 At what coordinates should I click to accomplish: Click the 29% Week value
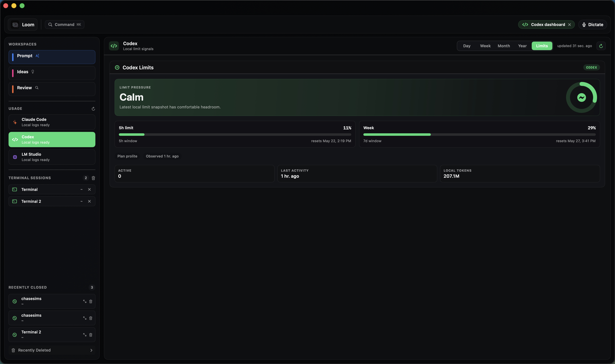click(592, 128)
